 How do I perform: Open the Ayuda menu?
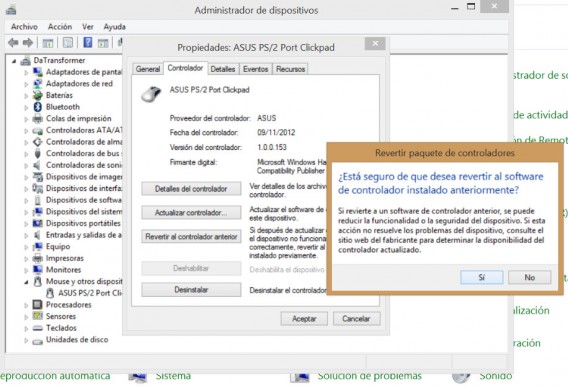[114, 27]
